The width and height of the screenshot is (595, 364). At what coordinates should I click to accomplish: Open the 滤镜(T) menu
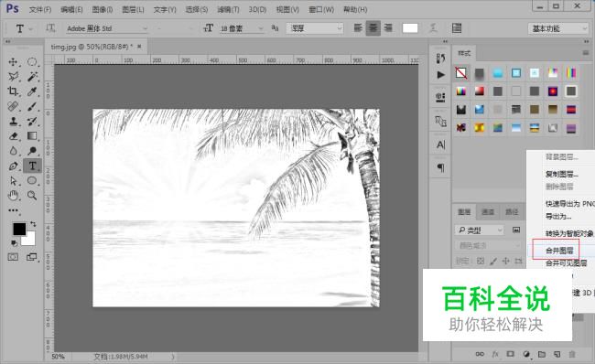[x=228, y=9]
